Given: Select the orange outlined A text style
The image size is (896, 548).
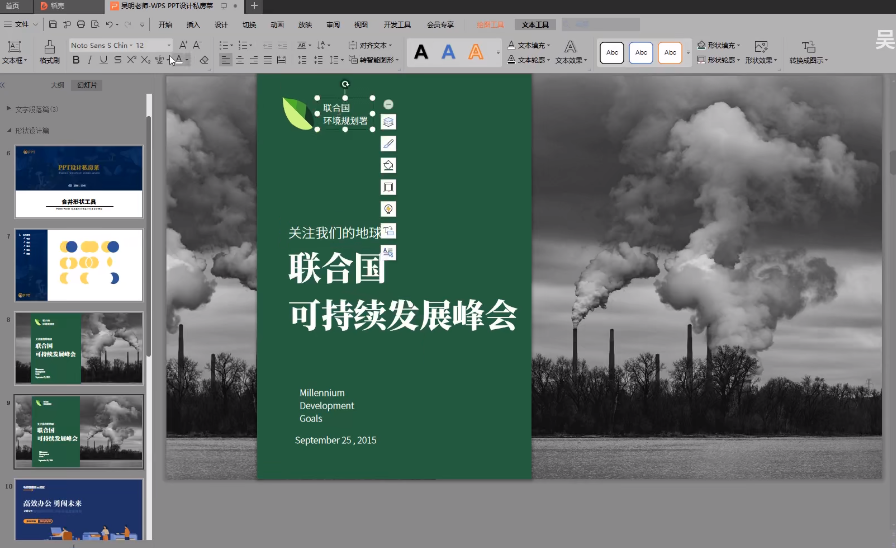Looking at the screenshot, I should coord(476,52).
